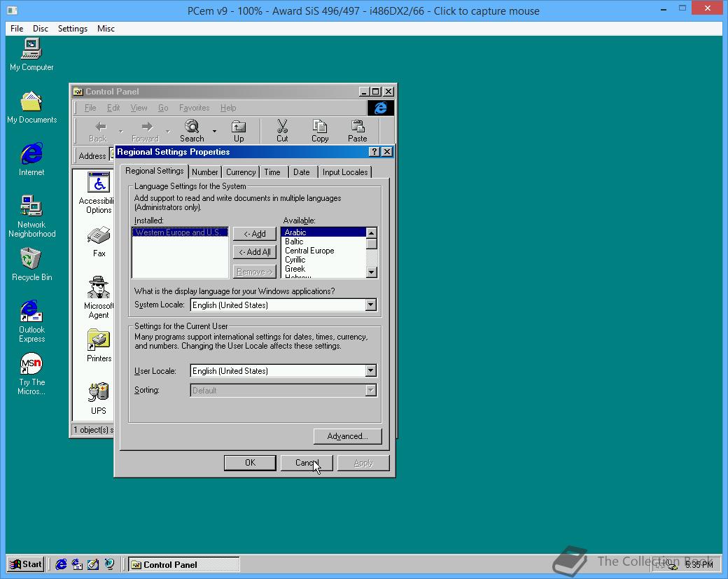Screen dimensions: 728x579
Task: Select Greek in the Available languages list
Action: click(x=295, y=268)
